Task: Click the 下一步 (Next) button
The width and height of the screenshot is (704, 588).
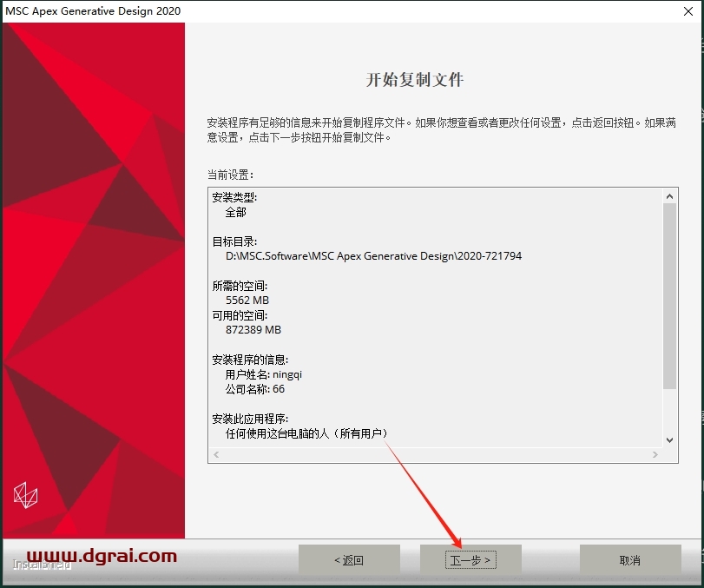Action: click(470, 559)
